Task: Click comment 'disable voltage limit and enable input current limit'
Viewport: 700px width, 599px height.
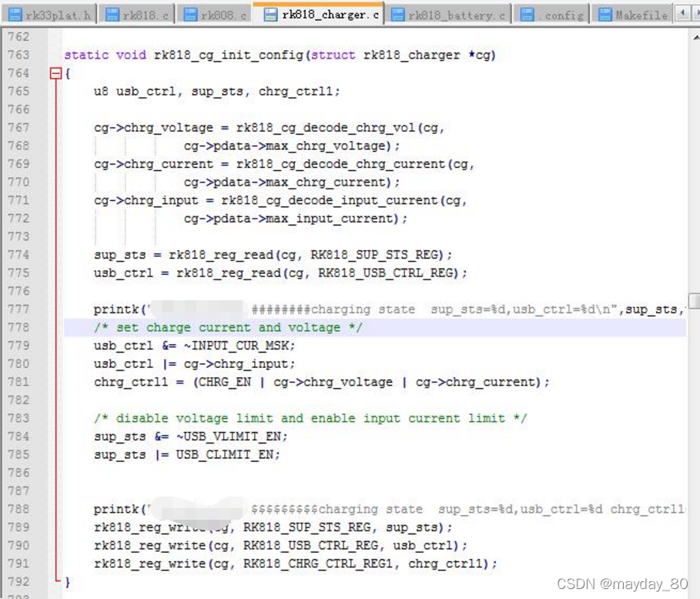Action: [x=310, y=418]
